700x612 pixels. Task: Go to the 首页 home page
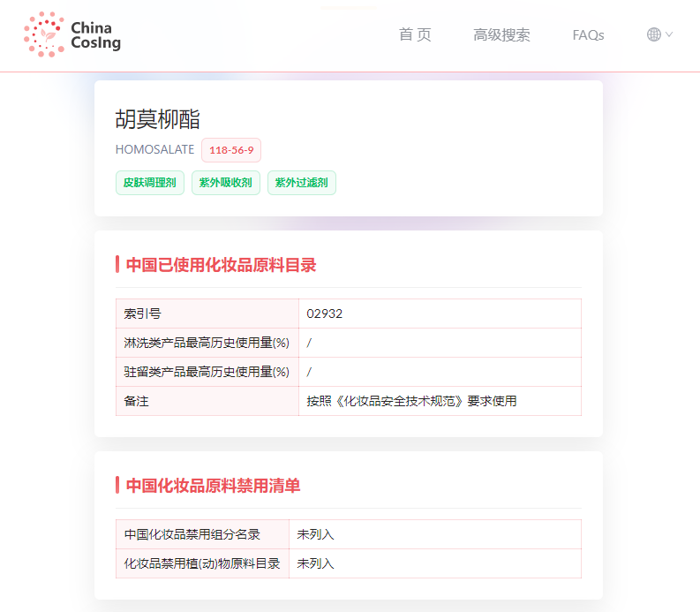415,34
